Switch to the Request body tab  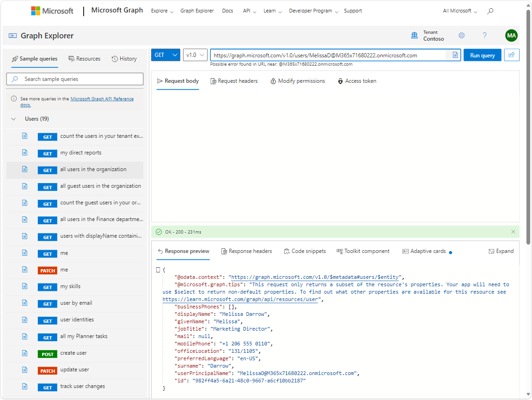(x=178, y=81)
